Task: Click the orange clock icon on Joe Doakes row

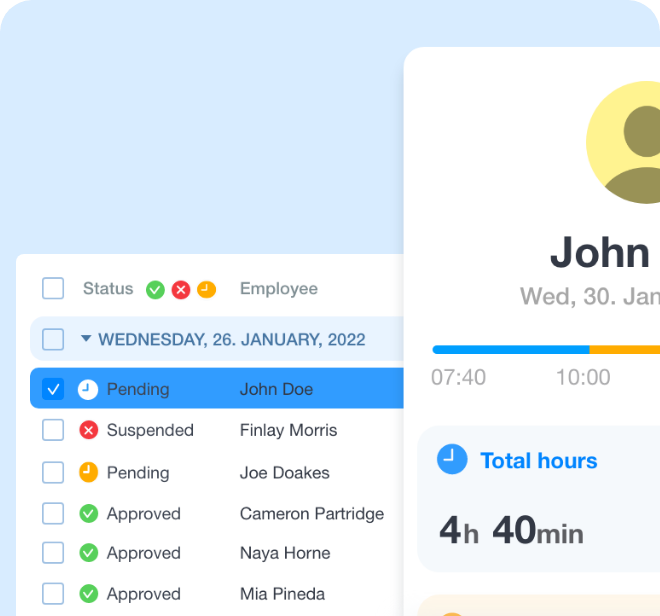Action: pyautogui.click(x=88, y=472)
